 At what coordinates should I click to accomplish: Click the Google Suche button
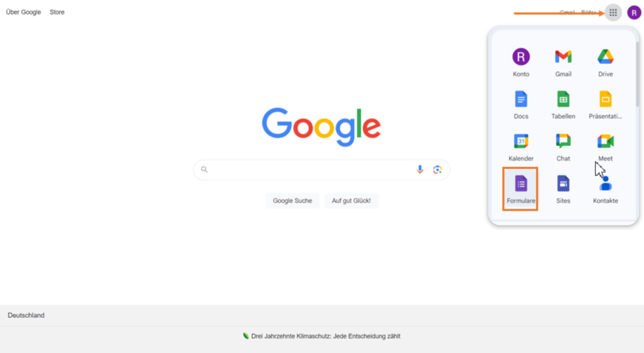point(292,201)
